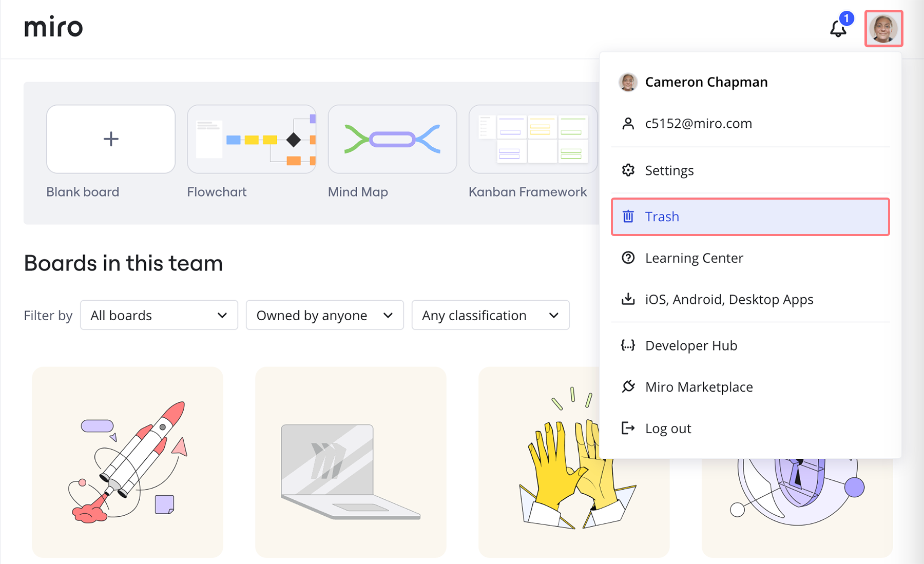Open the notifications bell
This screenshot has height=564, width=924.
coord(838,29)
